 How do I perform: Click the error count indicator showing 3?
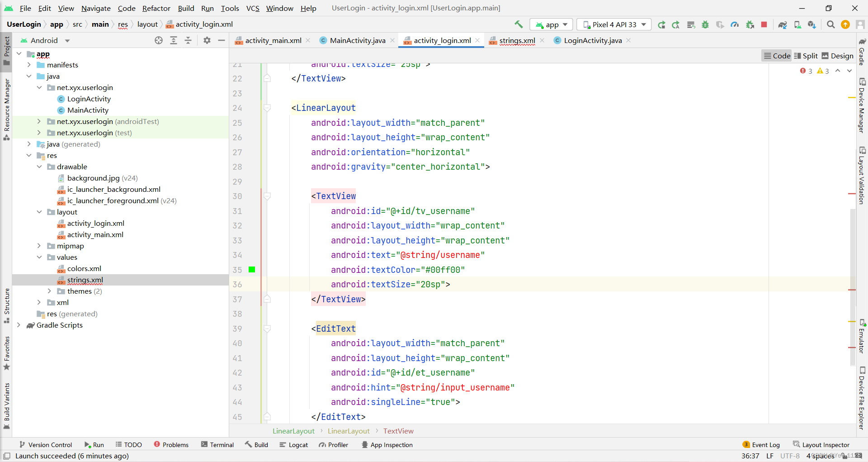(806, 71)
